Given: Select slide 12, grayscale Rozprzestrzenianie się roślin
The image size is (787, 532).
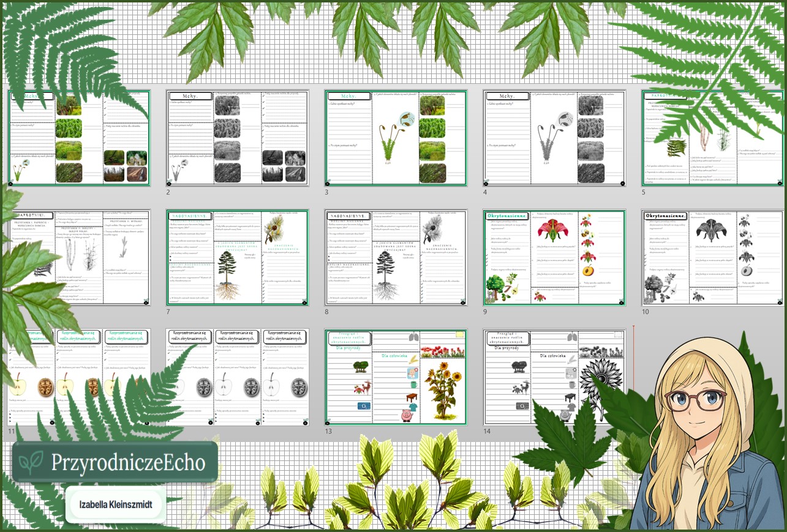Looking at the screenshot, I should point(237,377).
